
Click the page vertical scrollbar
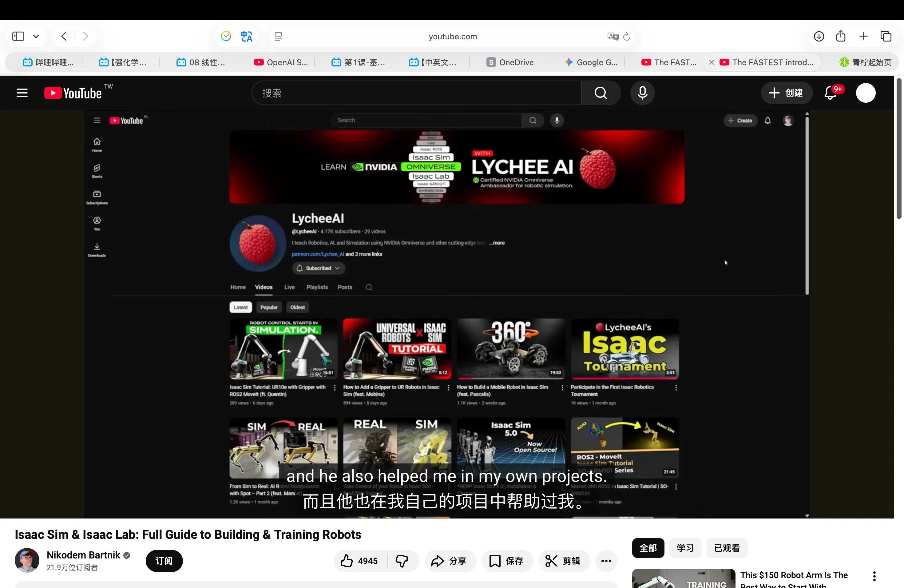click(x=899, y=148)
